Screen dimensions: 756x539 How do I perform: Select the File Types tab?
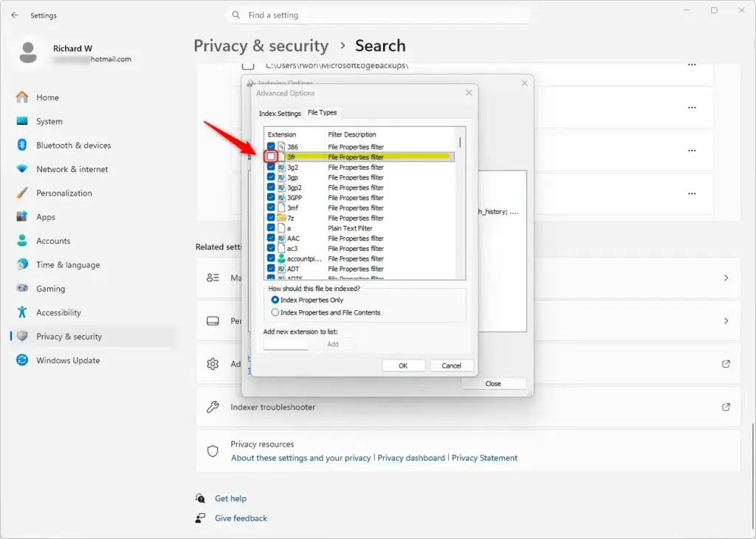click(322, 112)
